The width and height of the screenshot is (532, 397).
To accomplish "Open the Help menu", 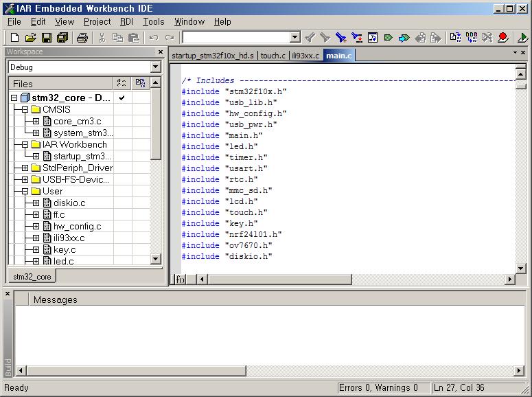I will click(222, 22).
